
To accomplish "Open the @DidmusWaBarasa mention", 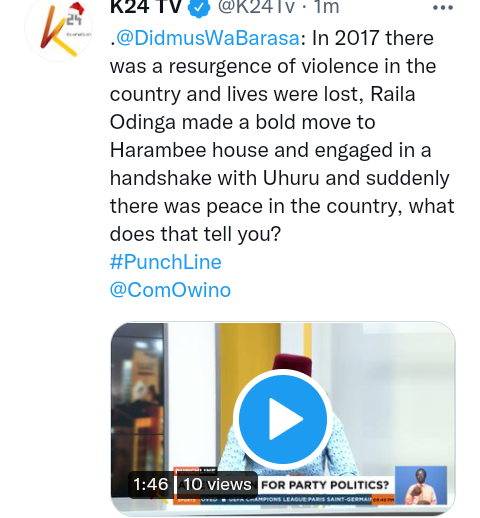I will 208,38.
